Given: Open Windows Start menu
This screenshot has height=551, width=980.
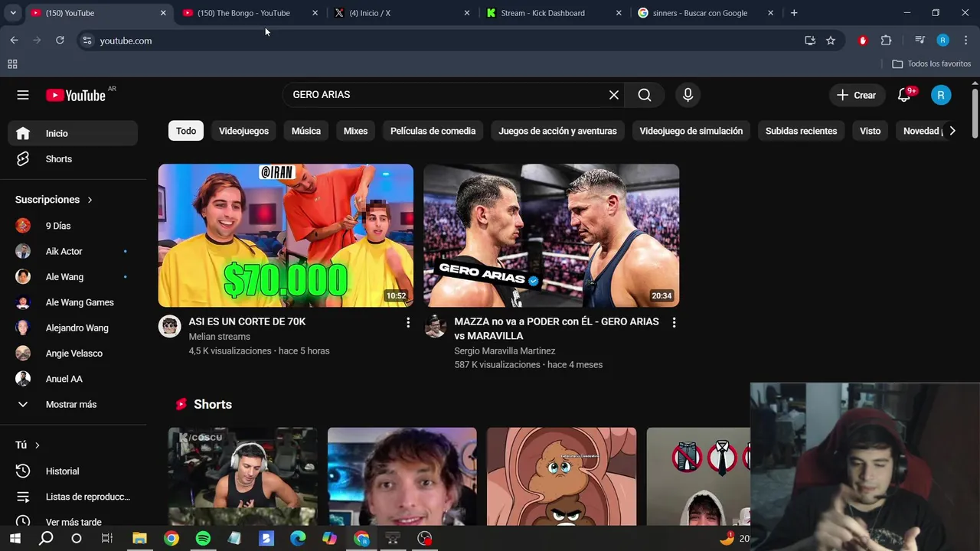Looking at the screenshot, I should click(15, 539).
